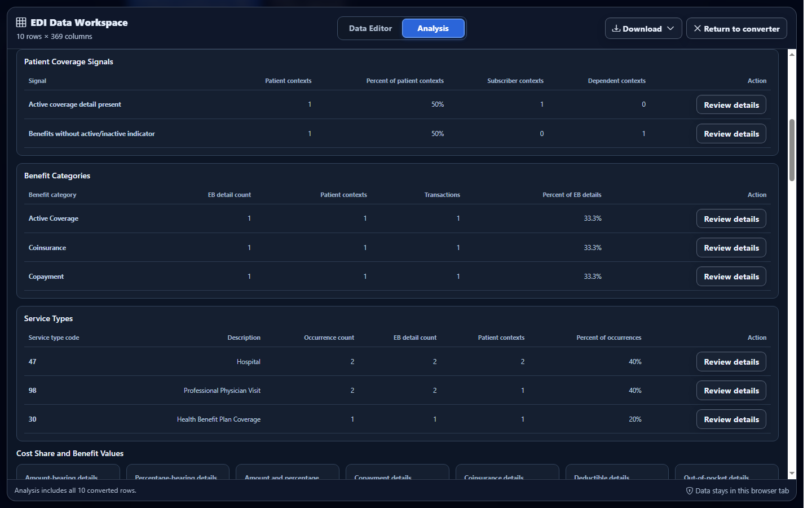Screen dimensions: 812x508
Task: Click the download arrow icon
Action: [616, 29]
